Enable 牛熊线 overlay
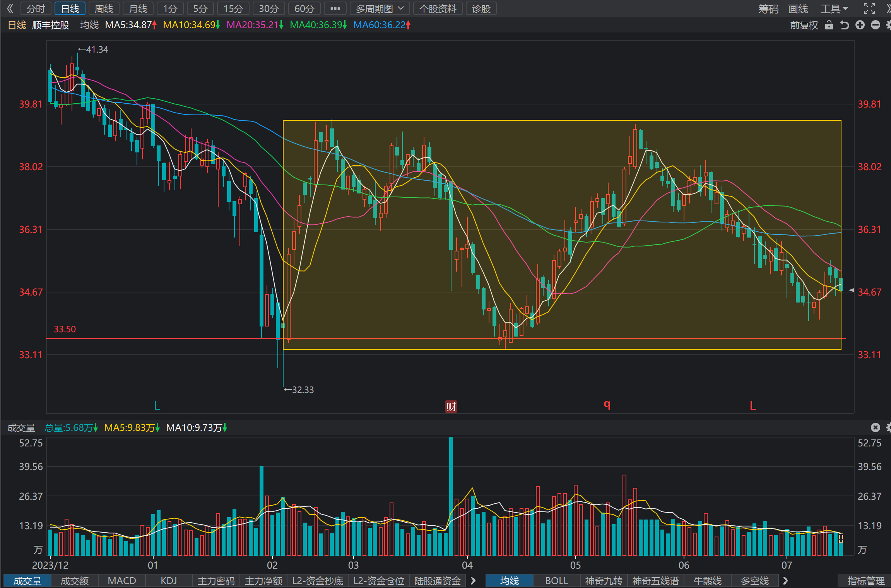The width and height of the screenshot is (891, 588). pos(708,581)
